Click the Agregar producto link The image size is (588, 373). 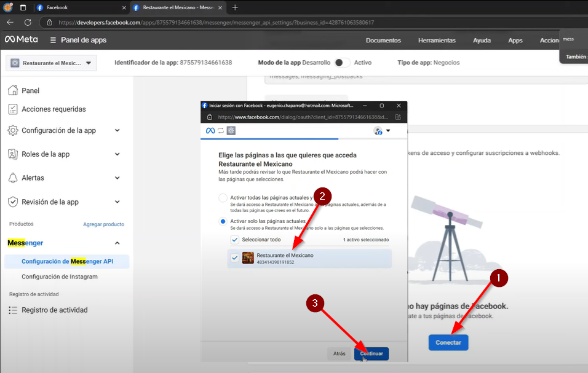click(x=103, y=224)
